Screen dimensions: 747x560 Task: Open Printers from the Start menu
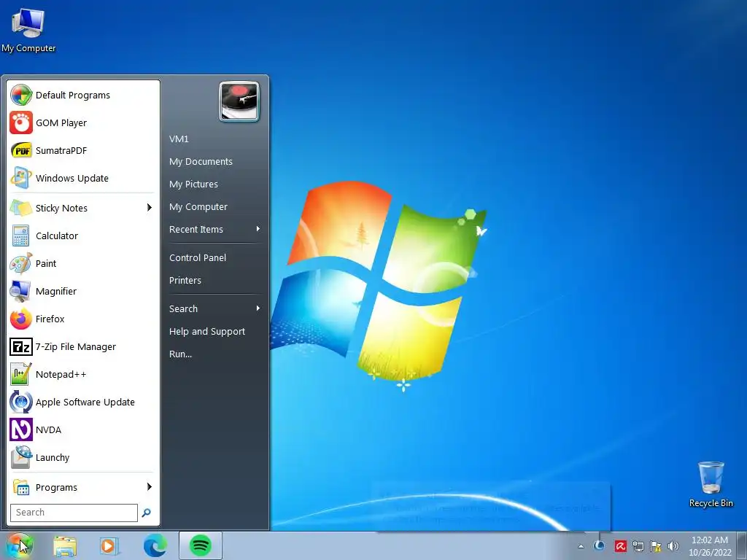click(185, 281)
